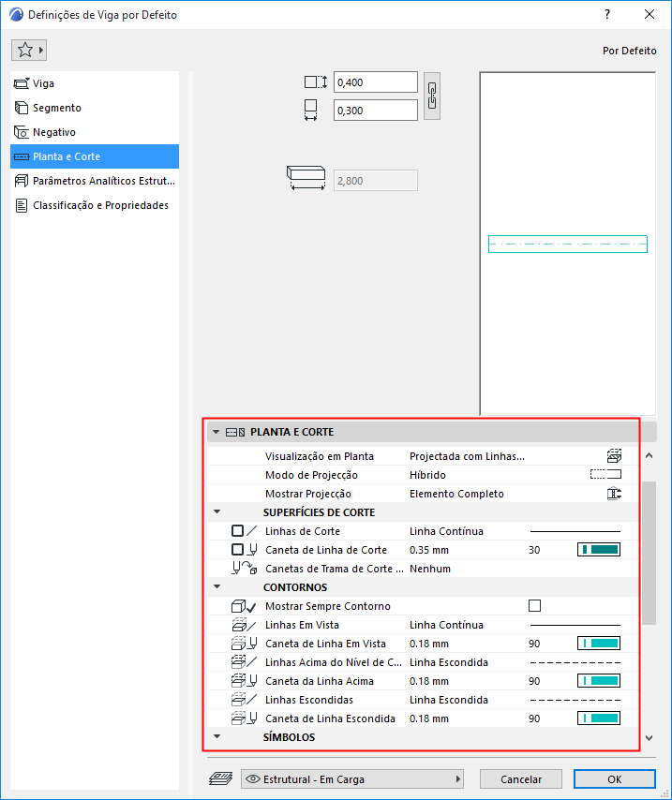The width and height of the screenshot is (672, 800).
Task: Open the Negativo page
Action: click(x=95, y=132)
